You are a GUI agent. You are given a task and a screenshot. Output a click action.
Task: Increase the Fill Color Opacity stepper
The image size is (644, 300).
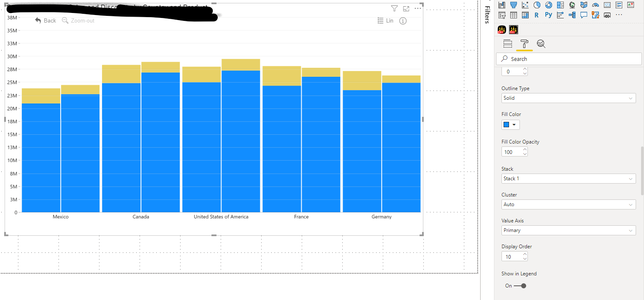coord(525,150)
